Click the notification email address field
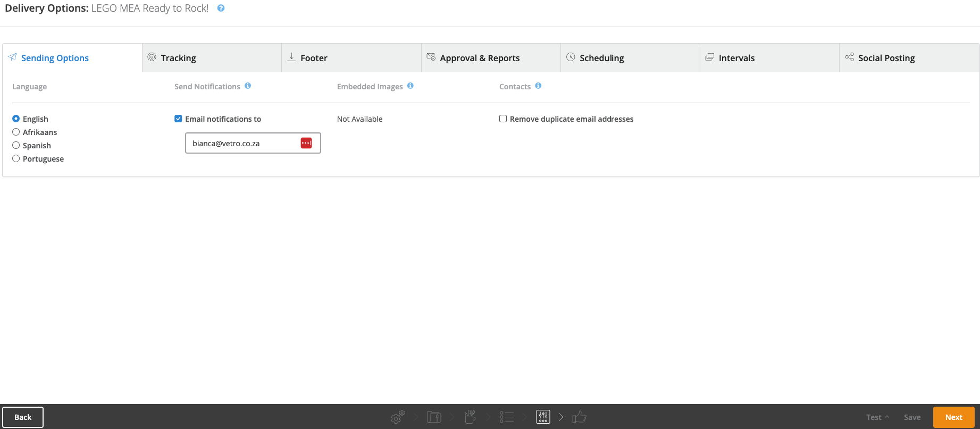Image resolution: width=980 pixels, height=429 pixels. pyautogui.click(x=242, y=144)
